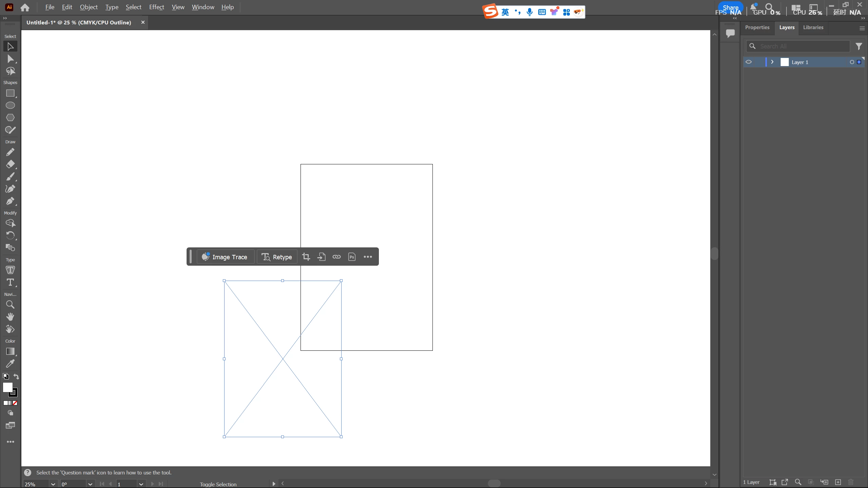Open the zoom level dropdown
868x488 pixels.
53,484
